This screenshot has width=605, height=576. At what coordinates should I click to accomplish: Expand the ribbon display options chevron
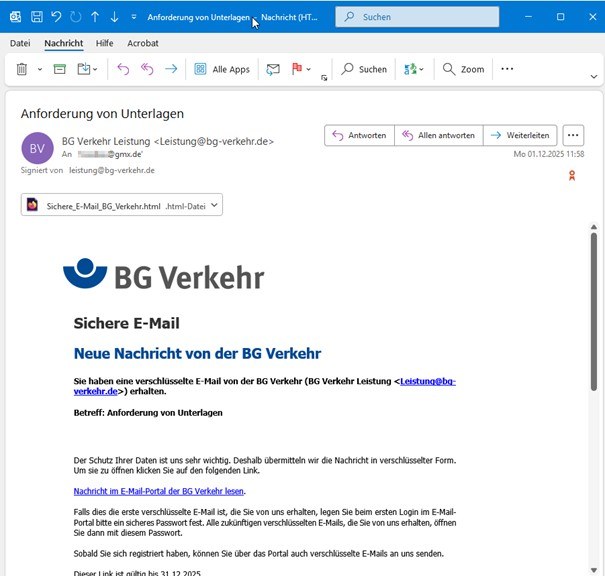[594, 77]
